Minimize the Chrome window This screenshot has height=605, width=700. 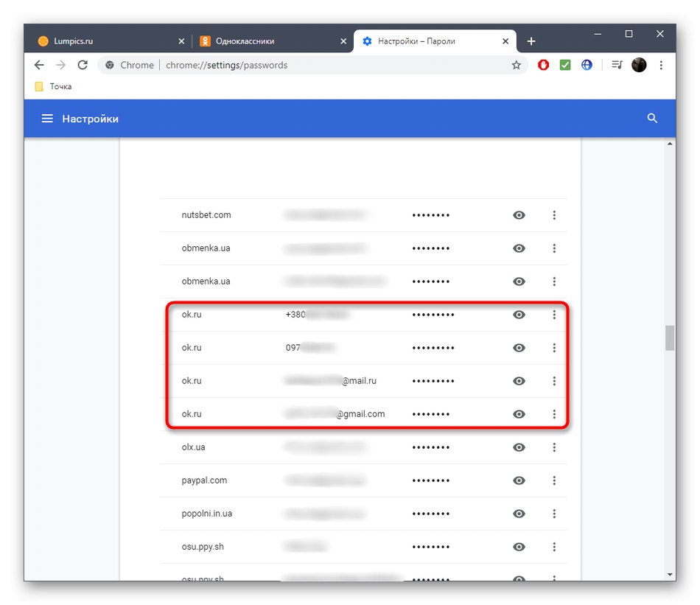click(598, 34)
